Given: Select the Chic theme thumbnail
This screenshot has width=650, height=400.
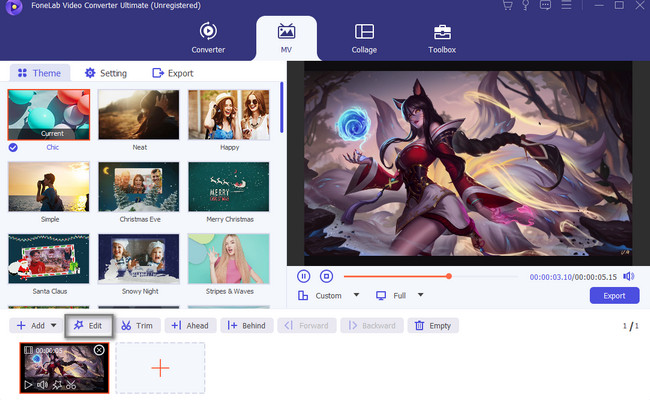Looking at the screenshot, I should point(49,115).
